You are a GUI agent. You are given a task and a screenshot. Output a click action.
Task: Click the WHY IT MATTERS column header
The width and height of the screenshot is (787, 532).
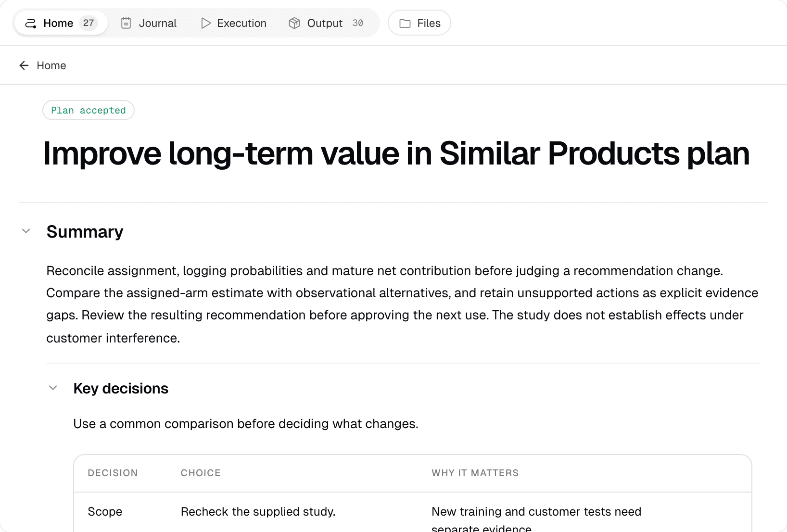click(475, 473)
